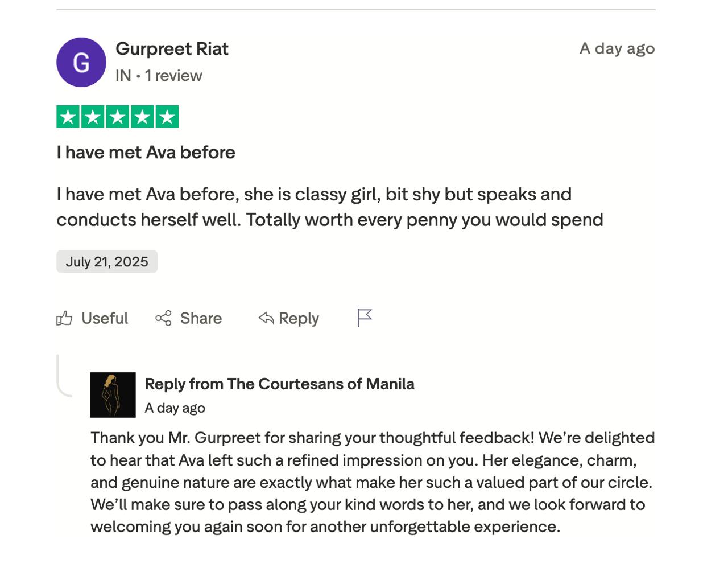Click "Reply from The Courtesans of Manila" heading

[x=279, y=384]
